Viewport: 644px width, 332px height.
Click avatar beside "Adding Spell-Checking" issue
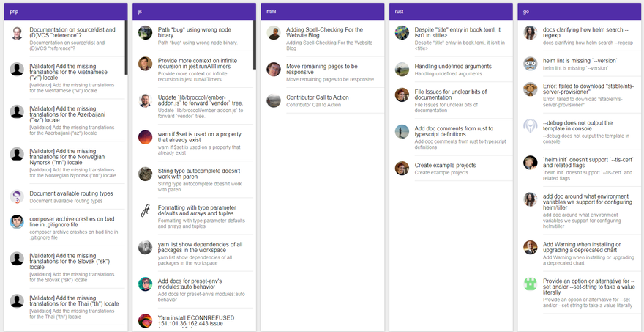coord(274,33)
